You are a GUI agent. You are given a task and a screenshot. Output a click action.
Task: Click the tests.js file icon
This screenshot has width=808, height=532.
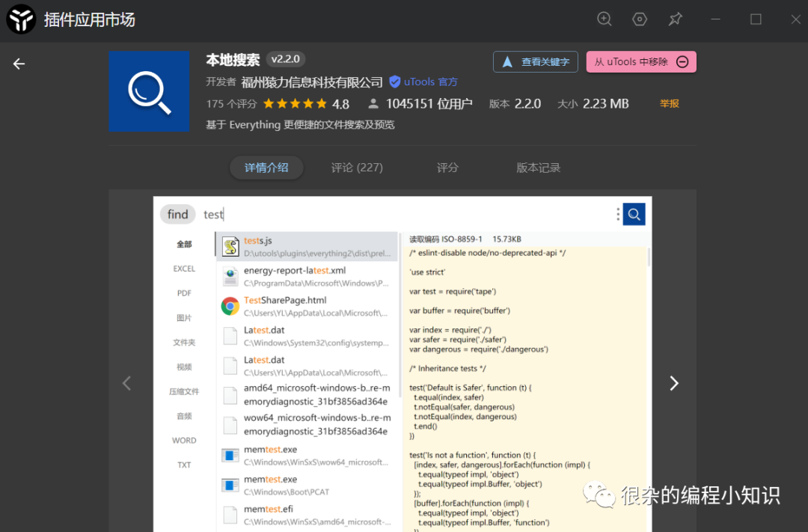(230, 246)
